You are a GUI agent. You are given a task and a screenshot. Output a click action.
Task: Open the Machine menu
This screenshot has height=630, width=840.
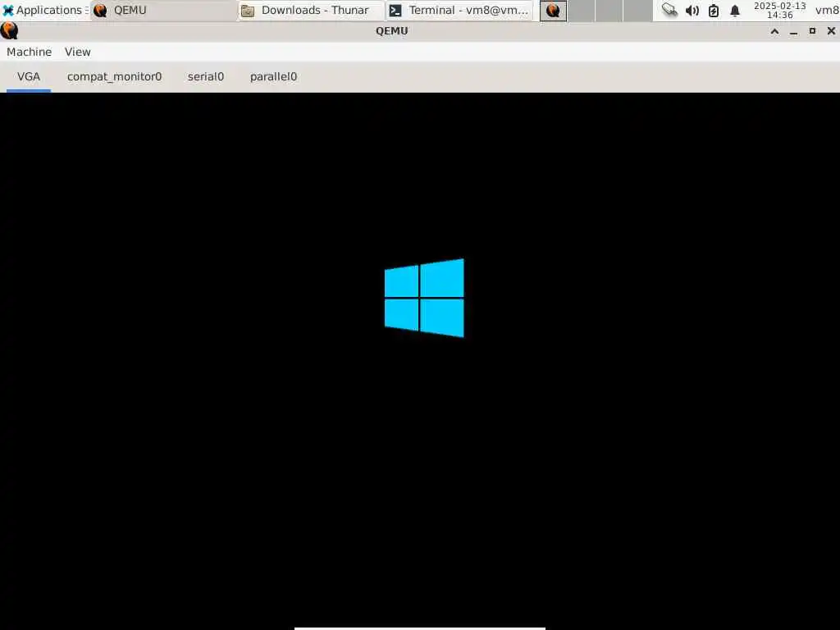click(29, 52)
